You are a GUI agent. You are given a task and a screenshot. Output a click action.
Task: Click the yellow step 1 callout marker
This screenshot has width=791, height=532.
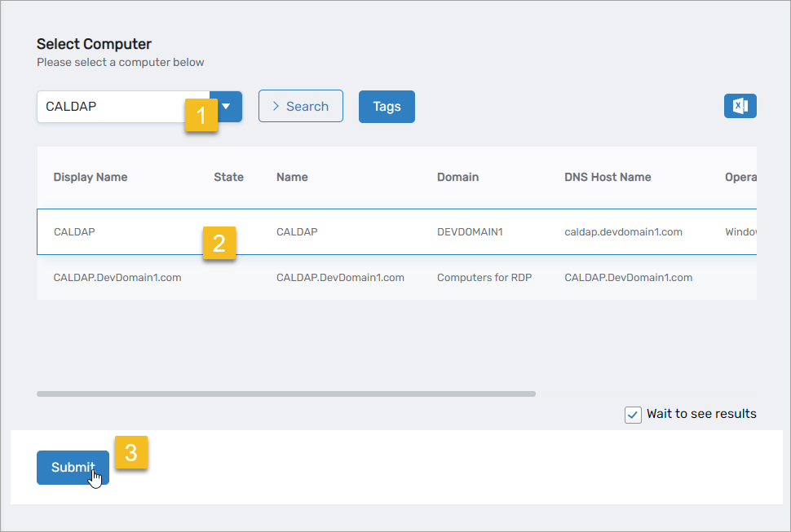click(x=201, y=116)
